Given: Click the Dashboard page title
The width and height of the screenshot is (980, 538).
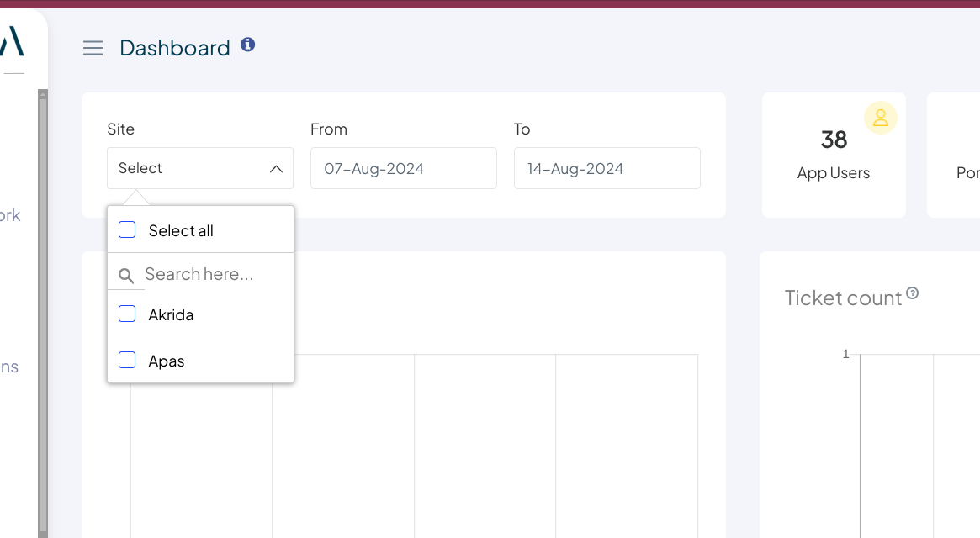Looking at the screenshot, I should (175, 48).
